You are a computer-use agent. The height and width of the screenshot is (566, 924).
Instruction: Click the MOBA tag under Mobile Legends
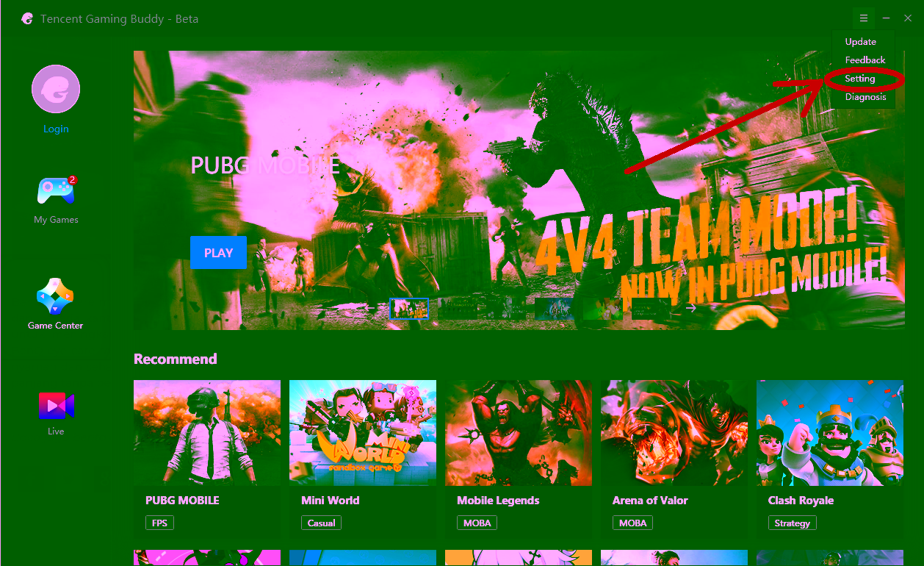[x=477, y=523]
